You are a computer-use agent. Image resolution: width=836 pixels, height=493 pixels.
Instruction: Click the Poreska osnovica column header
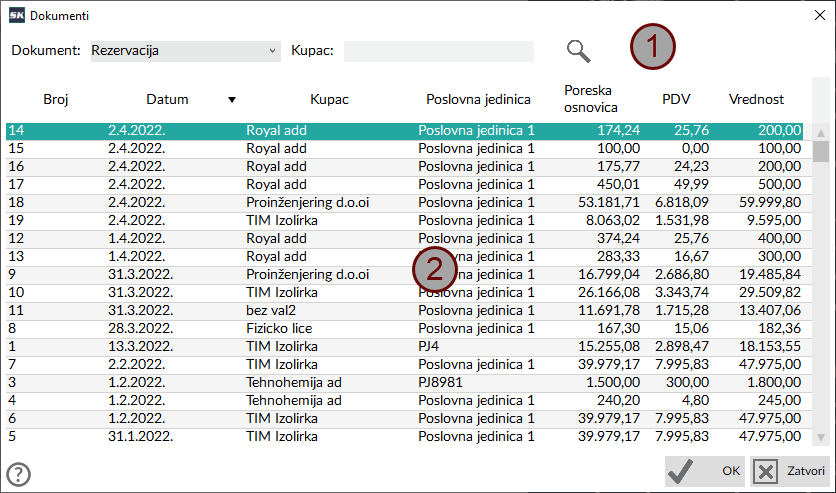[x=591, y=99]
